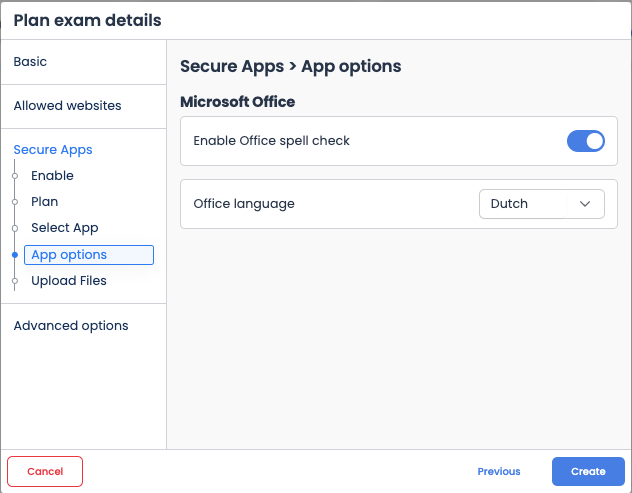
Task: Go back with the Previous link
Action: tap(499, 472)
